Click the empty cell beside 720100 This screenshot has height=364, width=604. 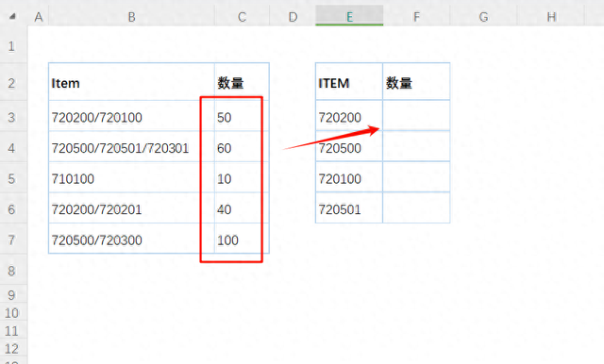click(x=416, y=177)
